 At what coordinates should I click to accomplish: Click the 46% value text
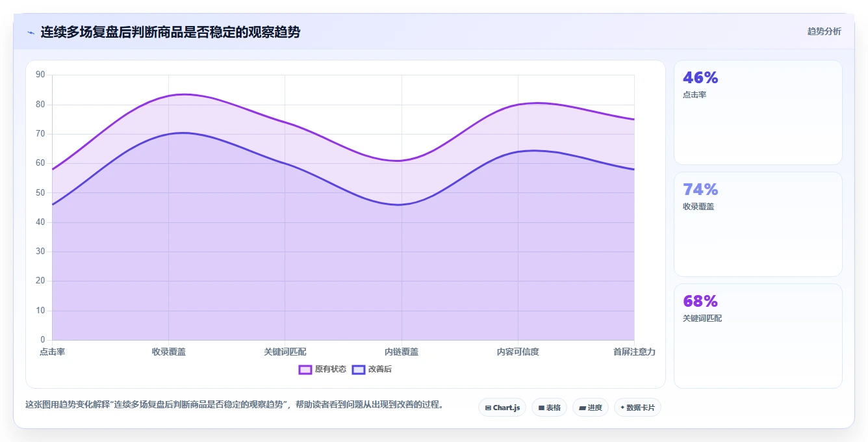click(700, 78)
